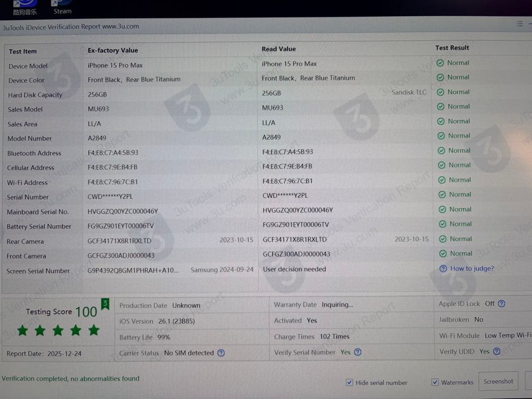Select the Battery Life 99% value
This screenshot has width=532, height=399.
pyautogui.click(x=164, y=337)
